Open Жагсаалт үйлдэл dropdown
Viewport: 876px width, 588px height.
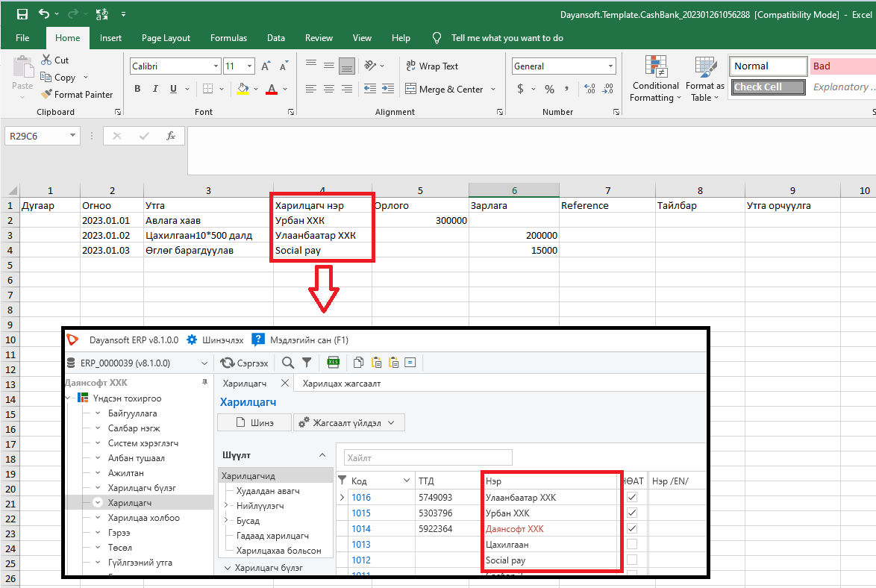[x=348, y=422]
